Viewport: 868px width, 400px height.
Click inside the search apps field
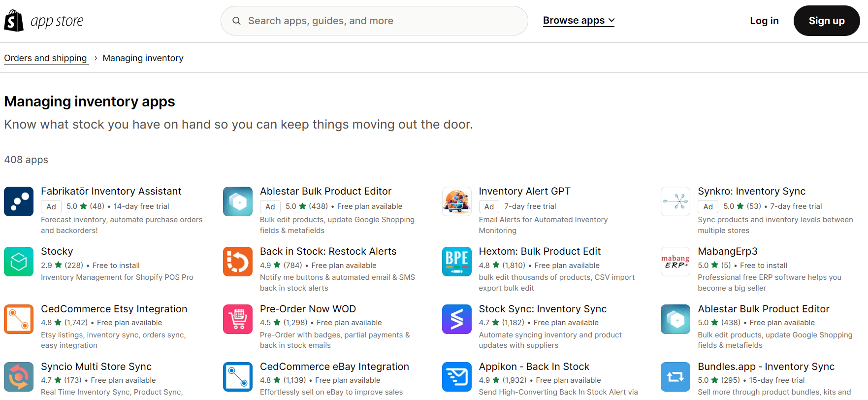tap(374, 21)
